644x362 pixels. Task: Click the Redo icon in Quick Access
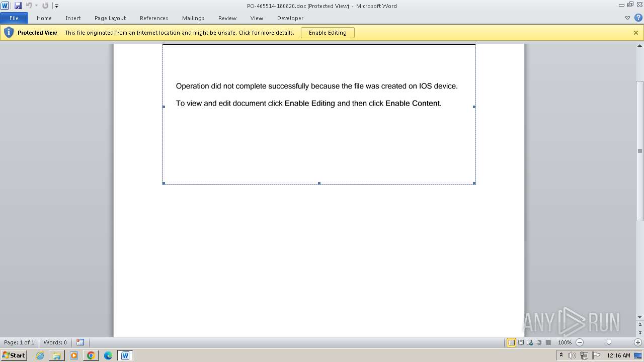pos(45,6)
